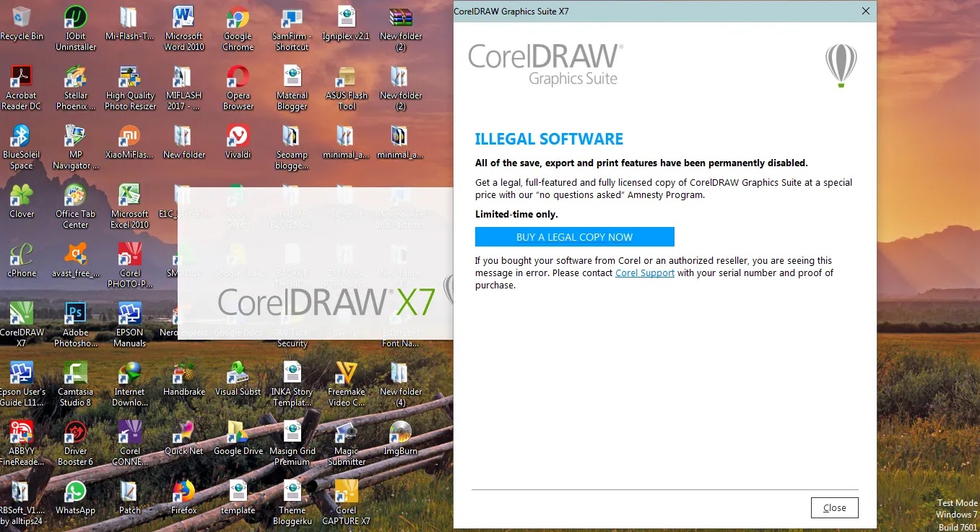Select the Seoamp blogge... folder icon
This screenshot has height=532, width=980.
292,147
